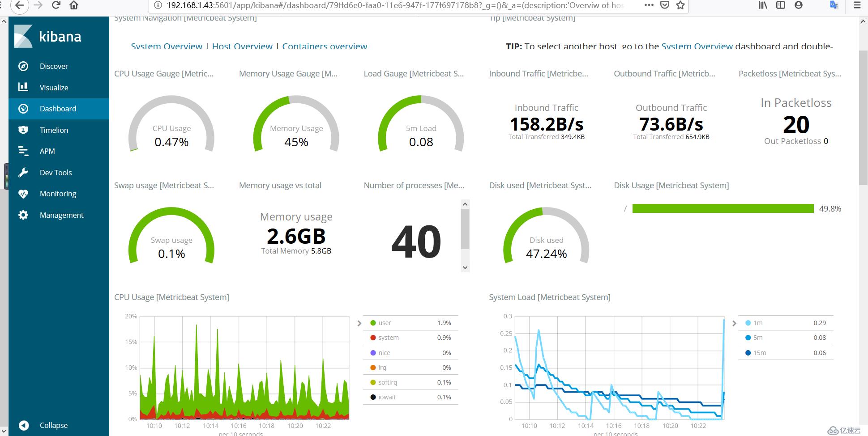Viewport: 868px width, 436px height.
Task: Open the Host Overview link
Action: pos(242,46)
